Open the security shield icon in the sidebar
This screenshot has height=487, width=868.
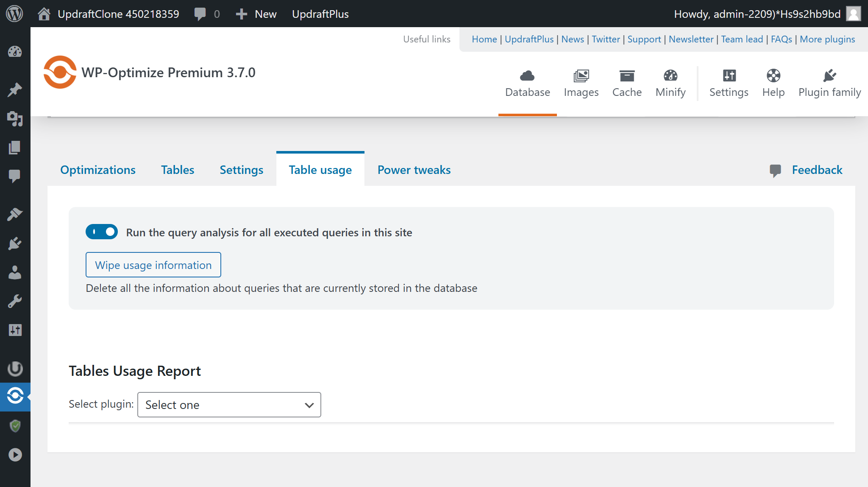click(15, 425)
